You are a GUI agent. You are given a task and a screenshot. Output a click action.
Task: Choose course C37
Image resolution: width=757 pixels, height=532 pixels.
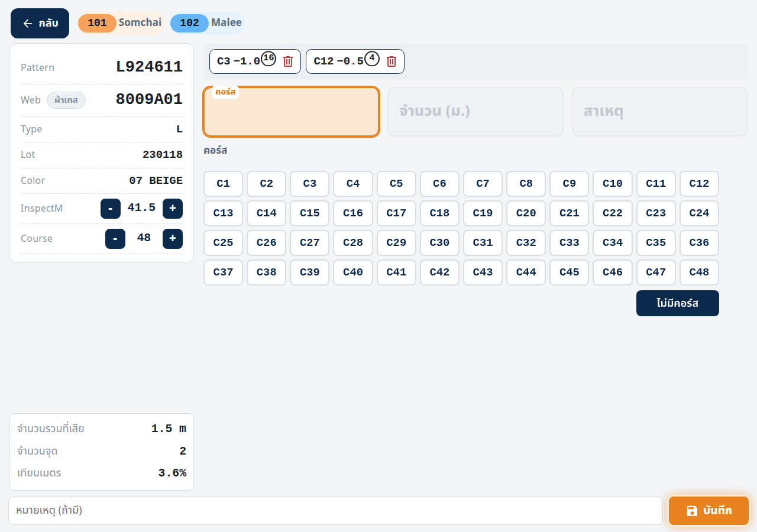223,273
